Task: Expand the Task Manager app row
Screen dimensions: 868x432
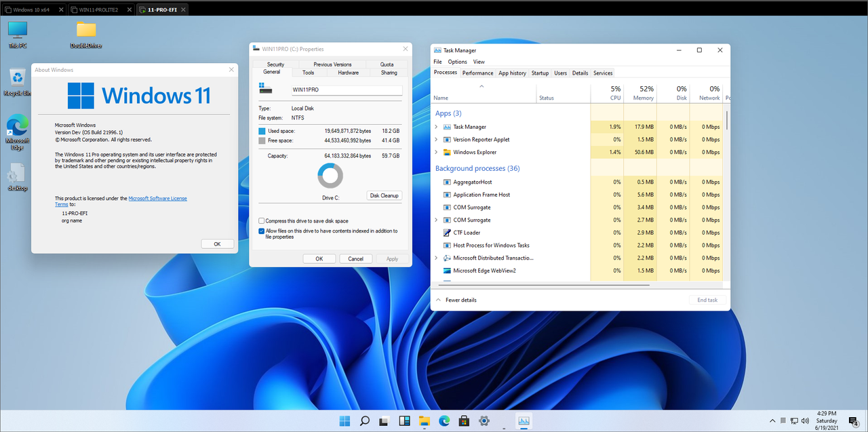Action: (436, 127)
